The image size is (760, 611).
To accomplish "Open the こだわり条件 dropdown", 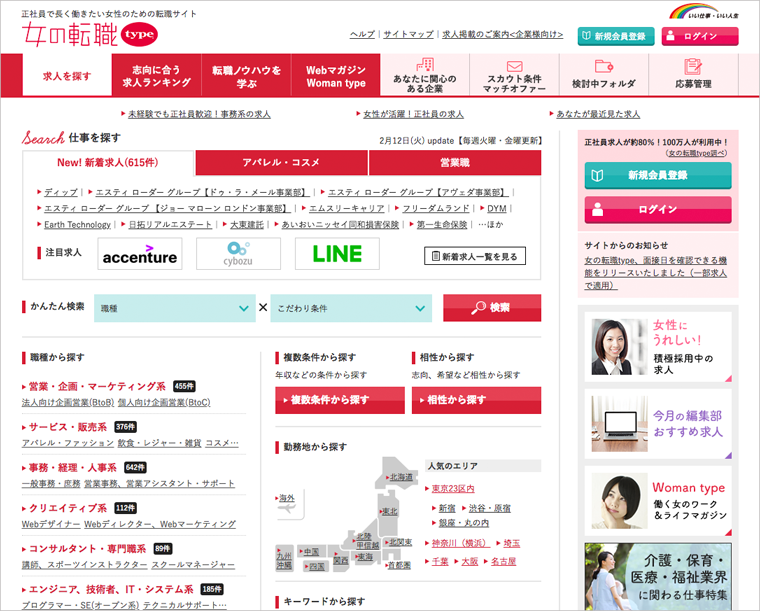I will tap(351, 308).
